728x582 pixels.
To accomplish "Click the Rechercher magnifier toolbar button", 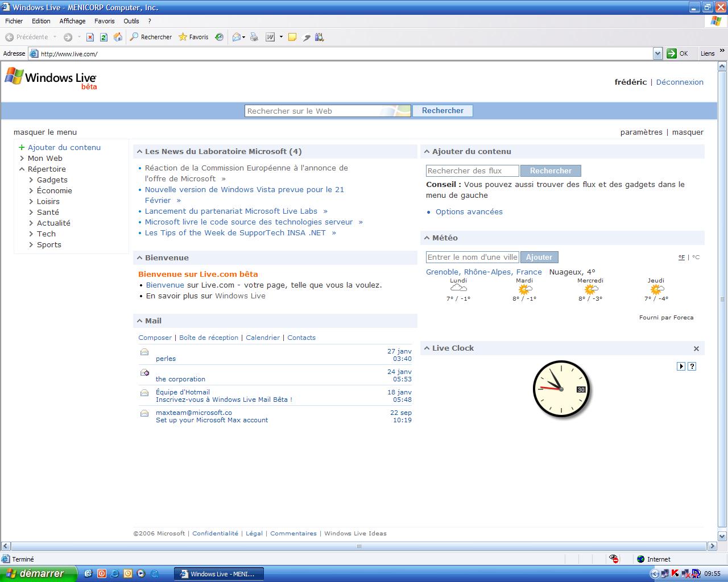I will 151,37.
